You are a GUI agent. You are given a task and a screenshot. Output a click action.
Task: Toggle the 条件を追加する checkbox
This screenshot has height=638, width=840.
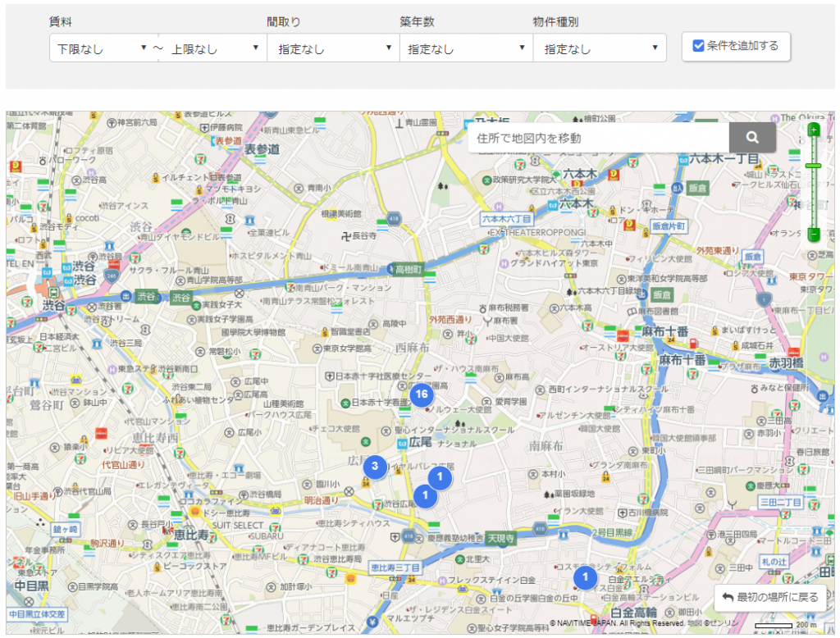[699, 46]
